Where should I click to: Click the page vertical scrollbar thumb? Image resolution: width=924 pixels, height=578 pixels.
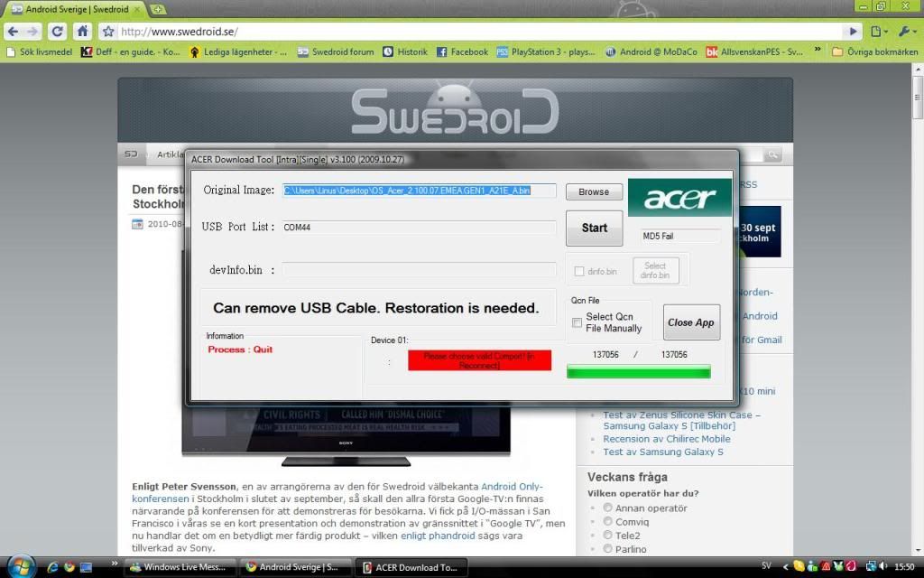918,97
